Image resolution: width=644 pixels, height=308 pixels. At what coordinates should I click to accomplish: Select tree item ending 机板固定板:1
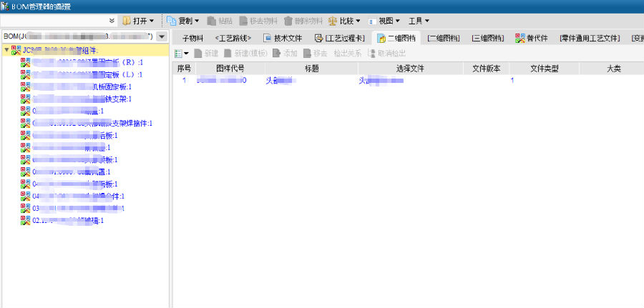(82, 87)
